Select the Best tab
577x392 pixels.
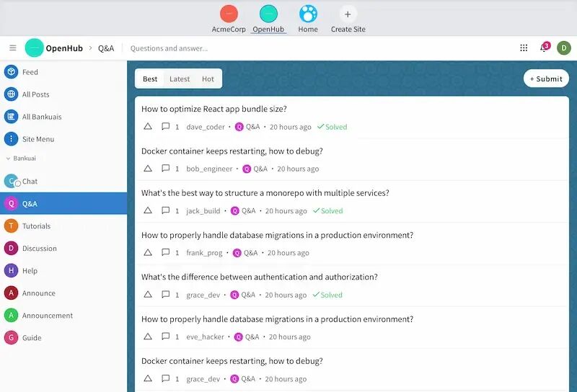[150, 79]
